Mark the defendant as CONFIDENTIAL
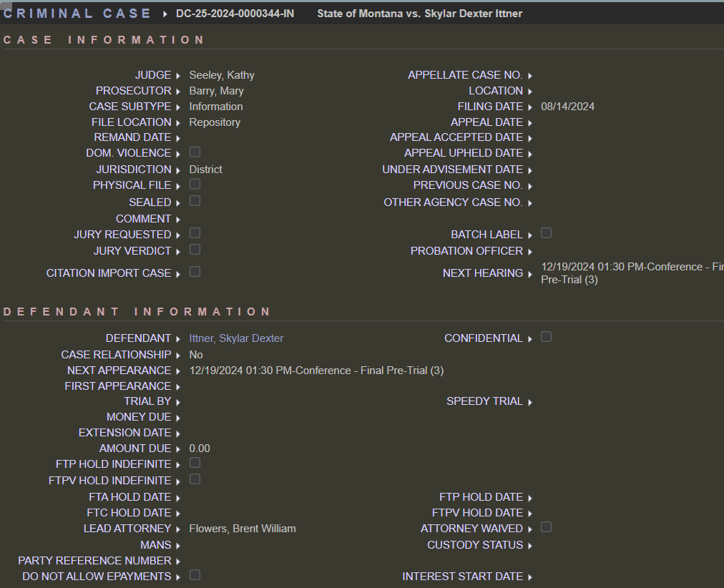This screenshot has width=724, height=588. [x=547, y=337]
